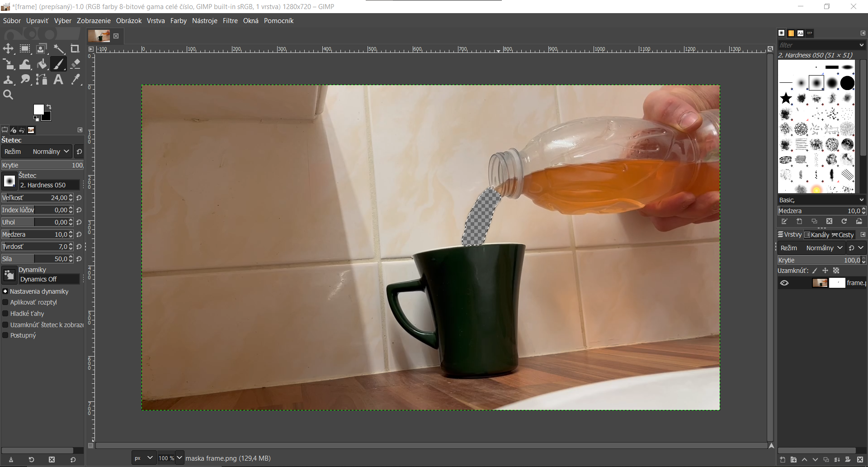Viewport: 868px width, 467px height.
Task: Select the Bucket Fill tool
Action: click(42, 64)
